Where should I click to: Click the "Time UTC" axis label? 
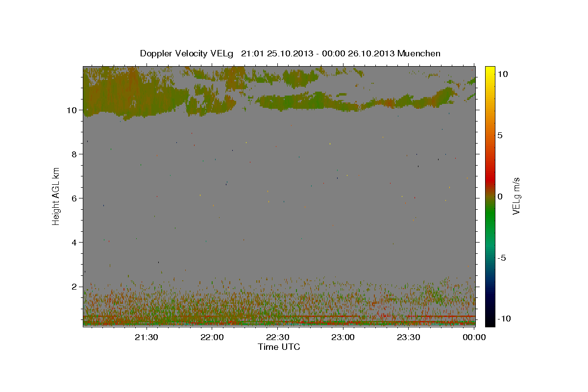279,347
